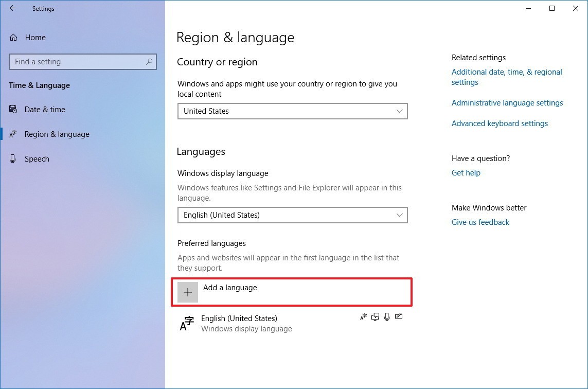Open Administrative language settings link
588x389 pixels.
point(507,103)
